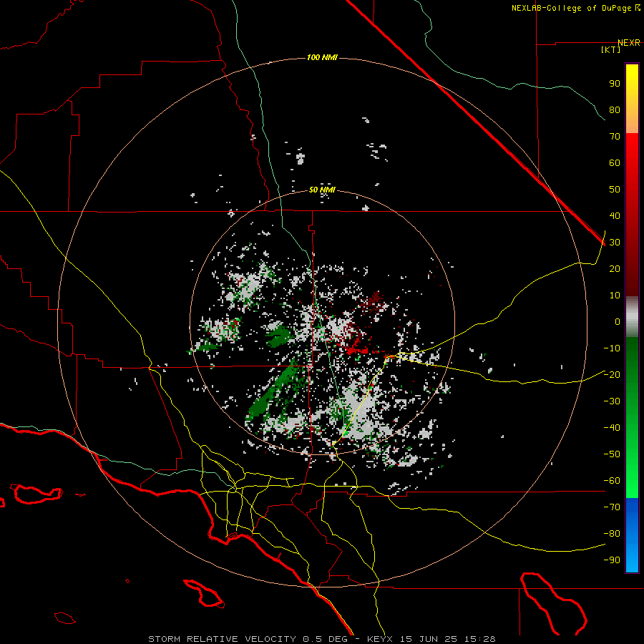Image resolution: width=644 pixels, height=644 pixels.
Task: Click the 10 value on velocity scale
Action: click(615, 296)
